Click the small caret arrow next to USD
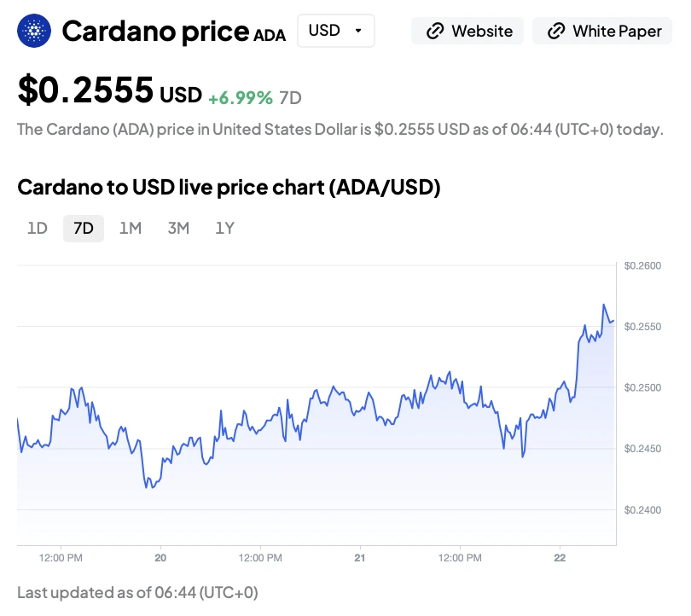Image resolution: width=691 pixels, height=616 pixels. click(358, 31)
